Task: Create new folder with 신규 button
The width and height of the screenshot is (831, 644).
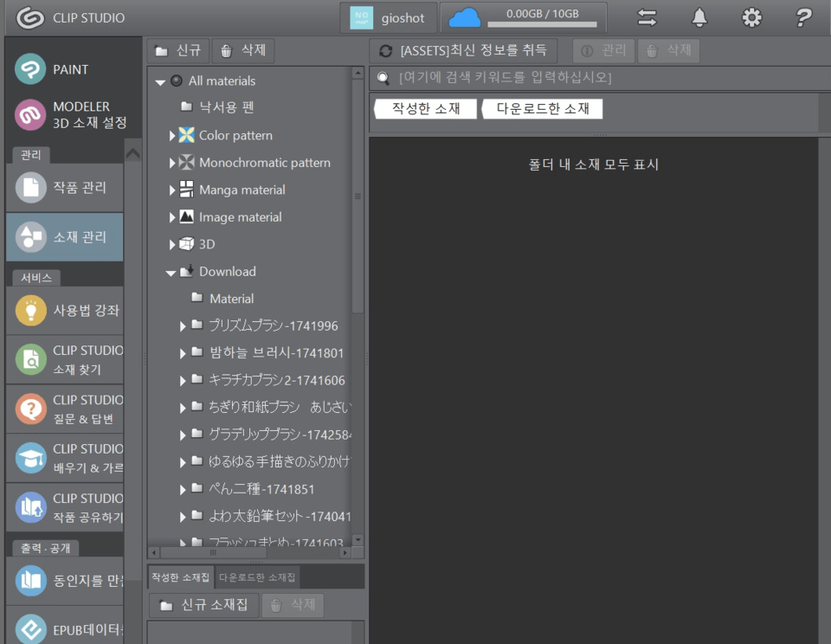Action: (178, 50)
